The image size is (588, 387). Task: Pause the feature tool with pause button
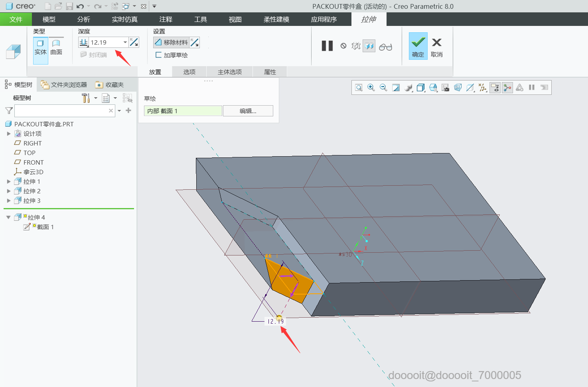(x=328, y=46)
